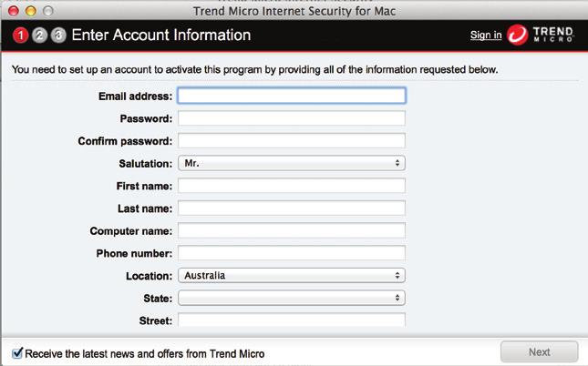
Task: Click the Last name text box
Action: [292, 208]
